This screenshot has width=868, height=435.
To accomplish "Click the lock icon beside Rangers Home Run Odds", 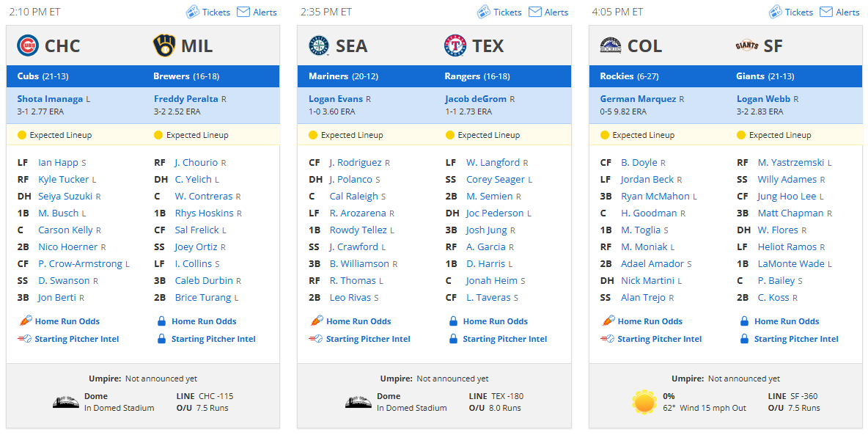I will (453, 321).
